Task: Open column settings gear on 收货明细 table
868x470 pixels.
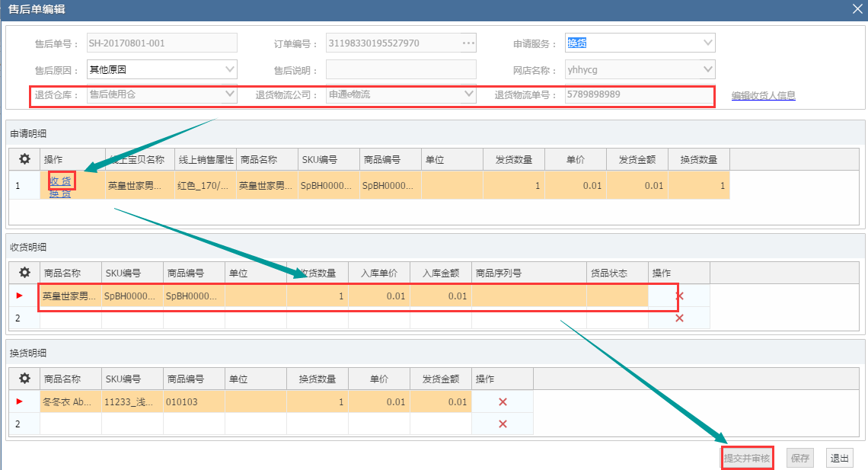Action: [x=25, y=272]
